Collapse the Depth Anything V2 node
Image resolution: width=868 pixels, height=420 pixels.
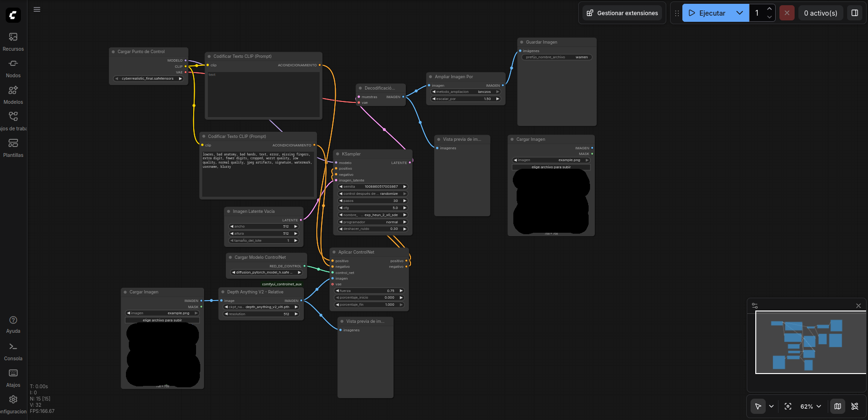click(x=223, y=292)
